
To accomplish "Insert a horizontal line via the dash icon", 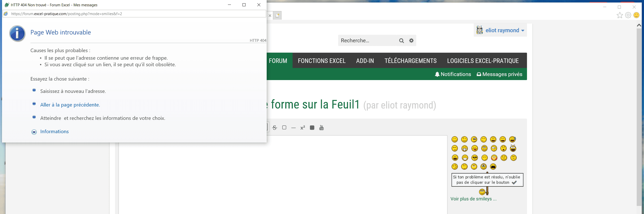I will tap(293, 128).
